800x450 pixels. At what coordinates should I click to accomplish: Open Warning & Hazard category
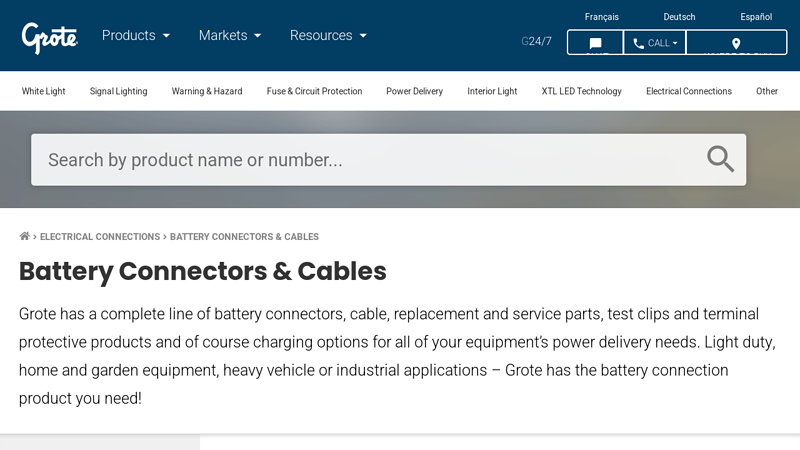pyautogui.click(x=207, y=91)
